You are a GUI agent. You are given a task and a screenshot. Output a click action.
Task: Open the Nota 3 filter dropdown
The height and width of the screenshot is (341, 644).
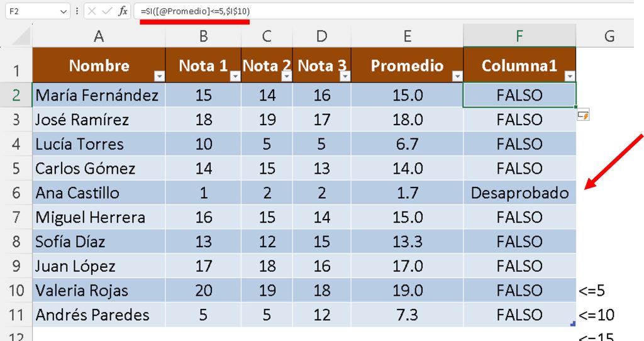click(345, 76)
